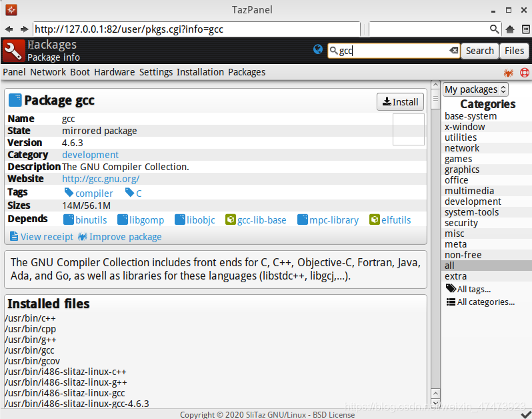Viewport: 532px width, 419px height.
Task: Open the Network menu
Action: tap(48, 72)
